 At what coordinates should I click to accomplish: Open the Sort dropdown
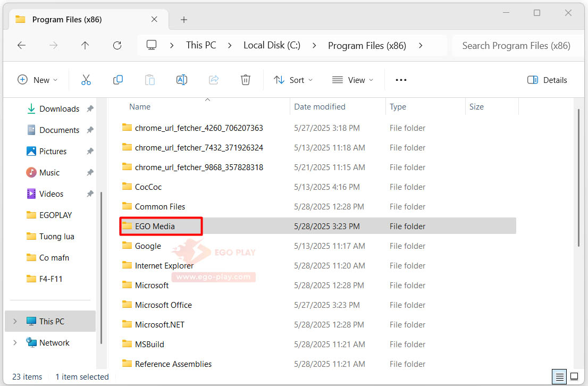click(293, 80)
